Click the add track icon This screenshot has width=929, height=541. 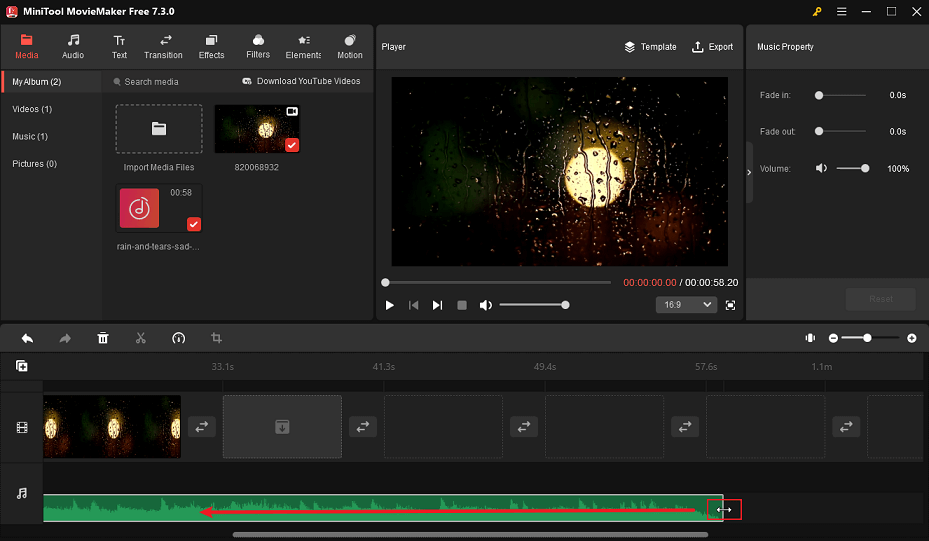[x=22, y=366]
